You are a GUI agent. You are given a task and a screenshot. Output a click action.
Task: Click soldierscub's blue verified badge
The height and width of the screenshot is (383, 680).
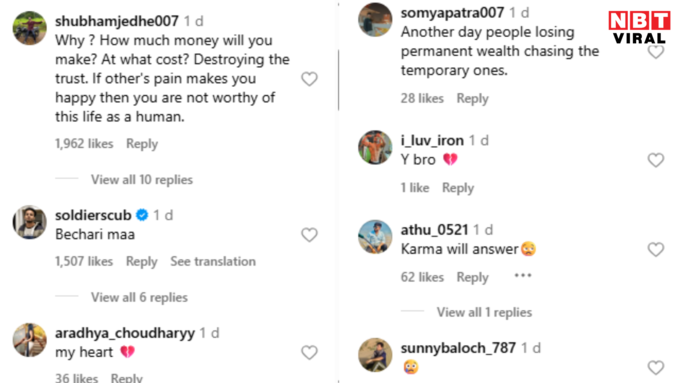pyautogui.click(x=142, y=215)
